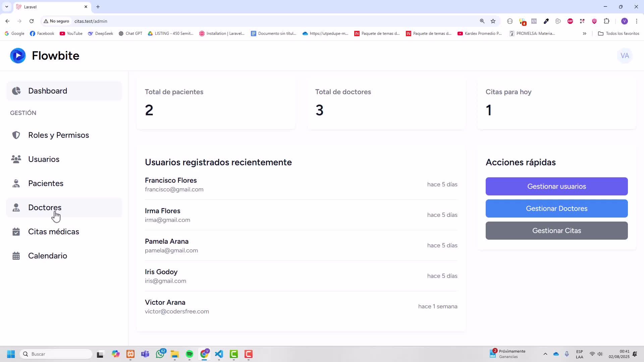Open the Todos los favoritos folder
This screenshot has height=362, width=644.
(619, 34)
